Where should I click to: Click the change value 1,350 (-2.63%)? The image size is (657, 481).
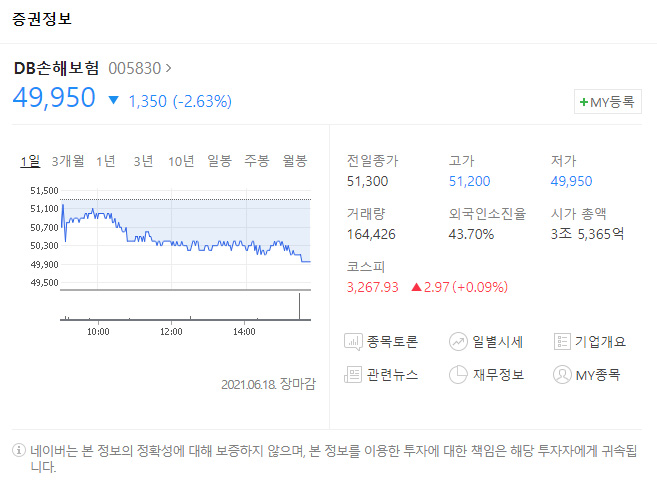pos(180,101)
